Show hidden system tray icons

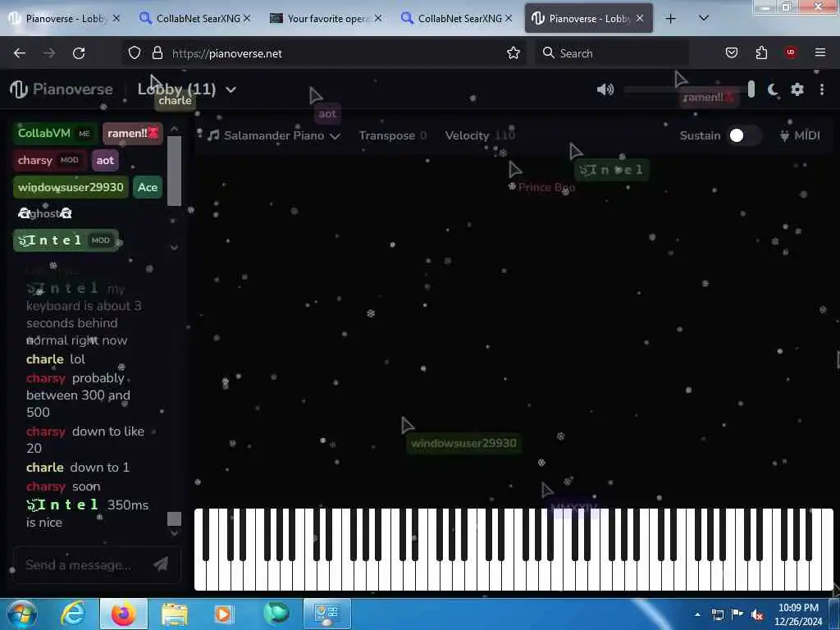[x=697, y=614]
